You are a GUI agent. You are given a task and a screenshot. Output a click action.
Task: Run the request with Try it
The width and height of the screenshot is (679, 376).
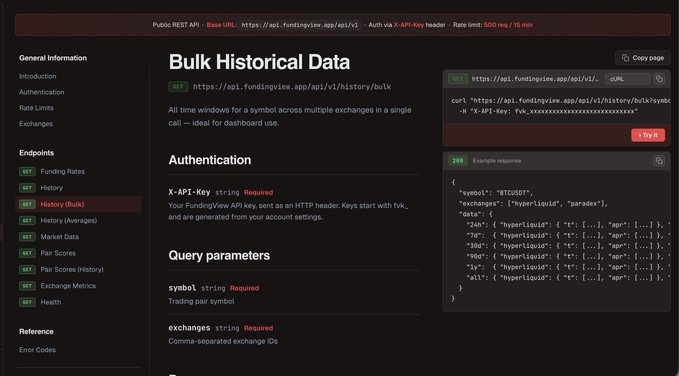pyautogui.click(x=648, y=135)
